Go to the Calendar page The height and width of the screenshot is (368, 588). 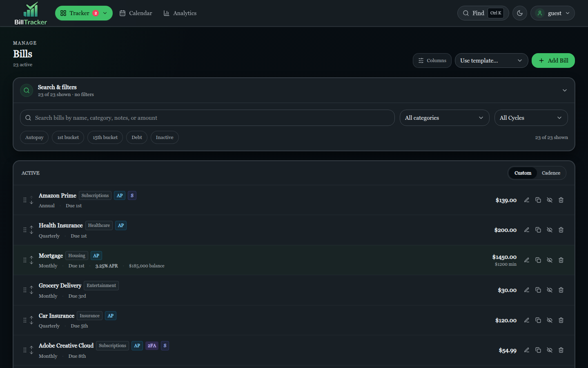[x=136, y=13]
